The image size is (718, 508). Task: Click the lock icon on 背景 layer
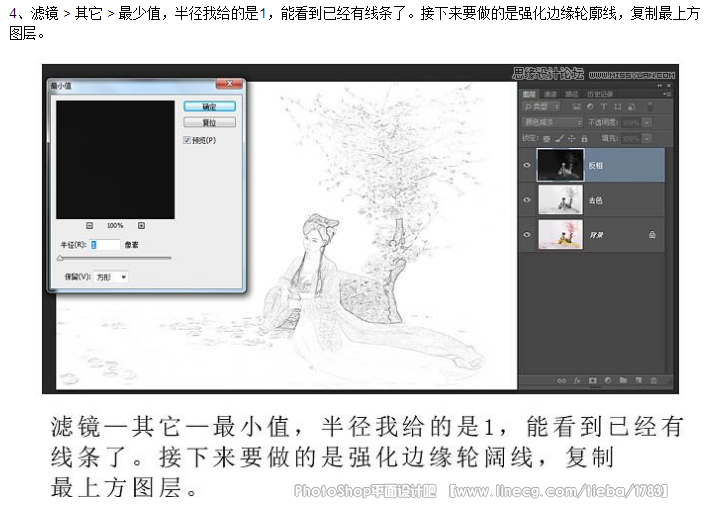[652, 235]
